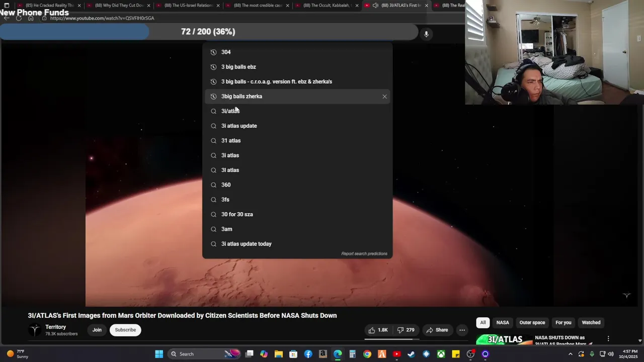644x362 pixels.
Task: Go back with the browser back arrow
Action: [x=6, y=18]
